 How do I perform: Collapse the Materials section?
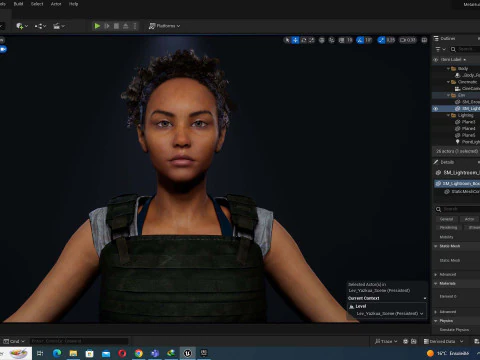(x=436, y=283)
